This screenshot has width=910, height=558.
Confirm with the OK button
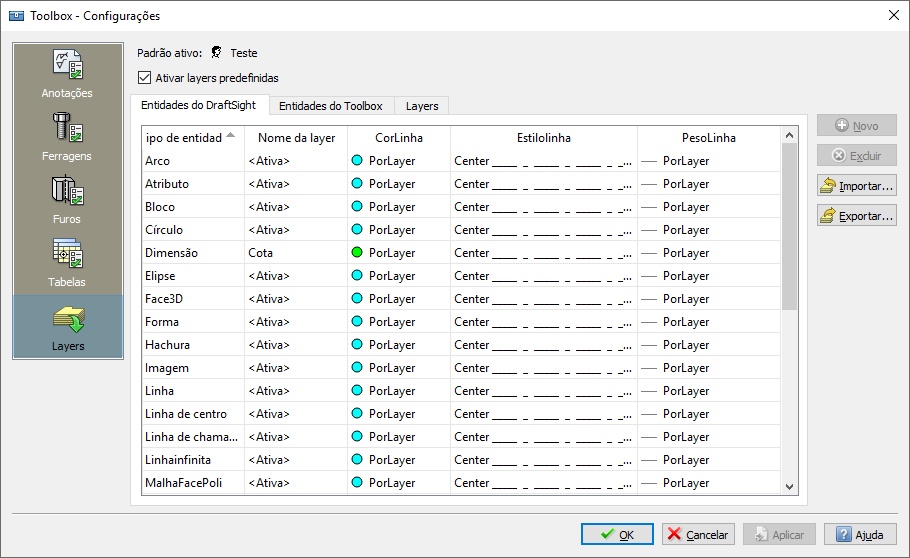click(x=617, y=534)
